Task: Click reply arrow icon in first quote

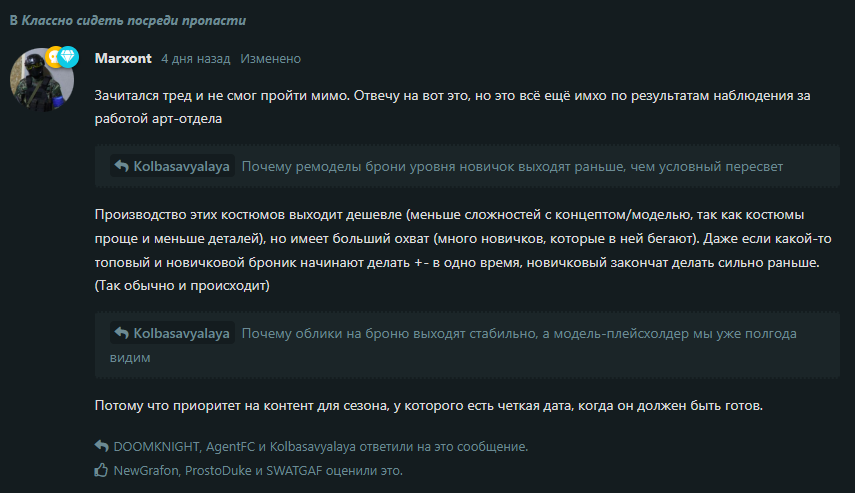Action: [122, 166]
